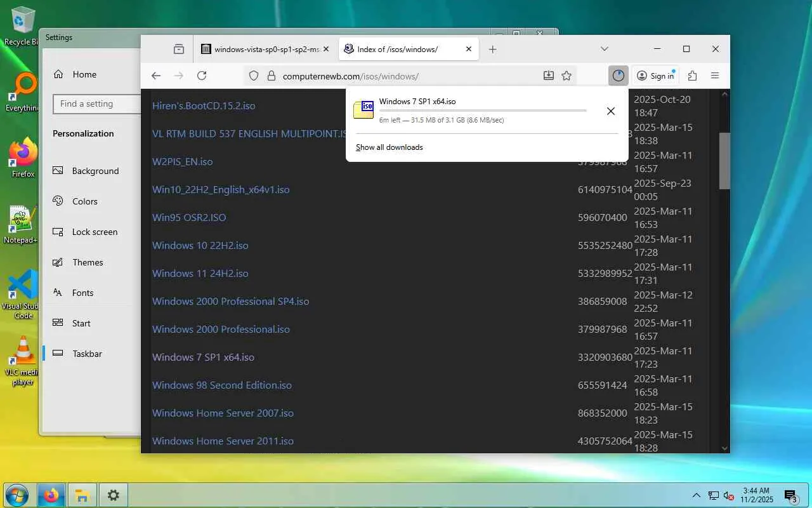Open Win10_22H2_English_x64v1.iso link
The image size is (812, 508).
221,189
